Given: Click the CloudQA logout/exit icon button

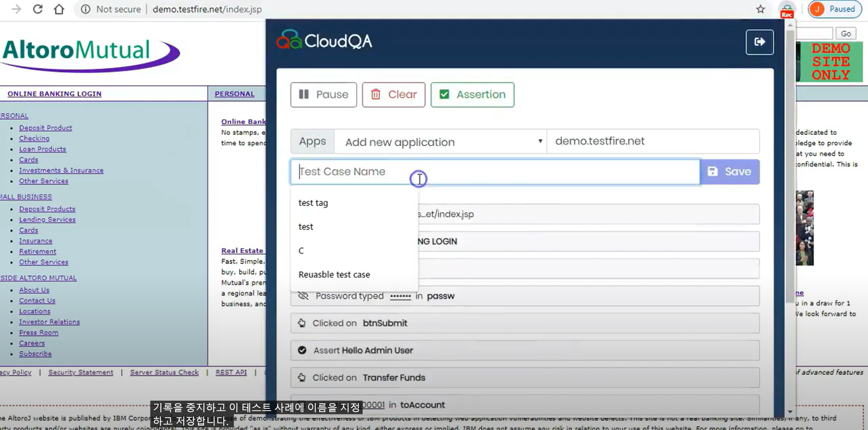Looking at the screenshot, I should pos(759,42).
